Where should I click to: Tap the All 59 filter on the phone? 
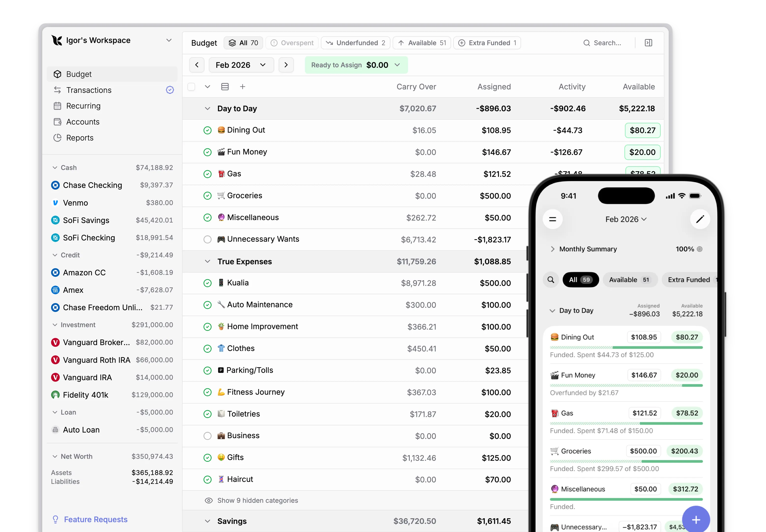coord(580,280)
